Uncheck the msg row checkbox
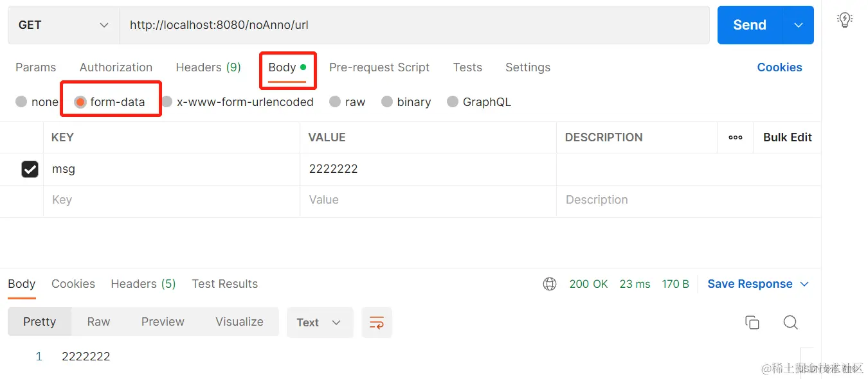This screenshot has height=379, width=868. click(x=30, y=169)
